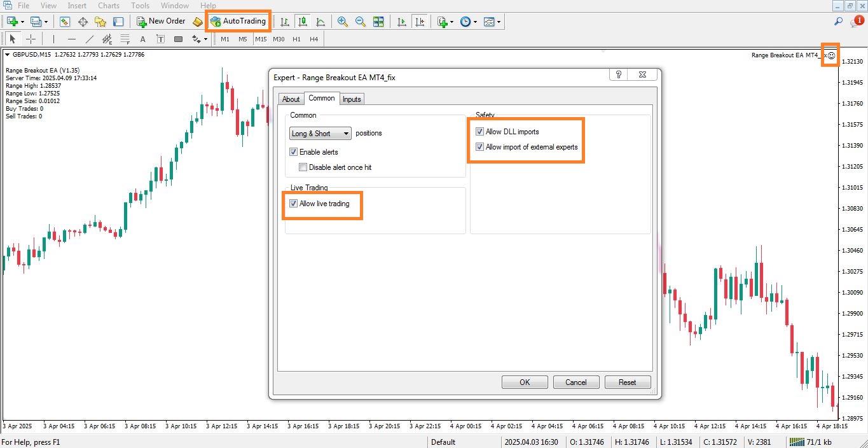Enable Disable alert once hit option
The height and width of the screenshot is (448, 868).
tap(303, 167)
